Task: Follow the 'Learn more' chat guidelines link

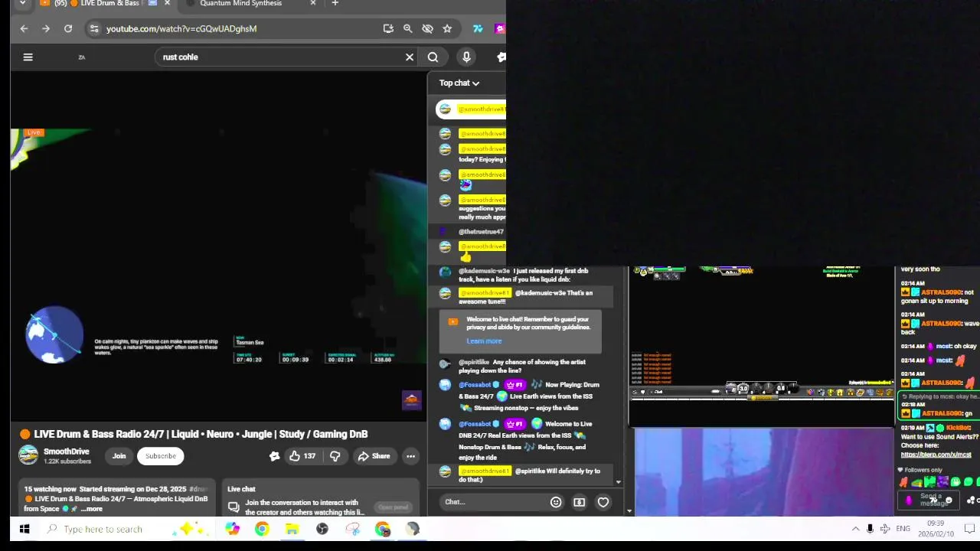Action: [484, 341]
